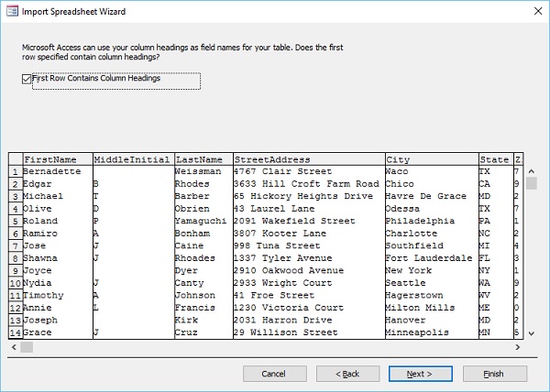Click the city cell Minneapolis
Viewport: 550px width, 392px height.
pos(432,332)
